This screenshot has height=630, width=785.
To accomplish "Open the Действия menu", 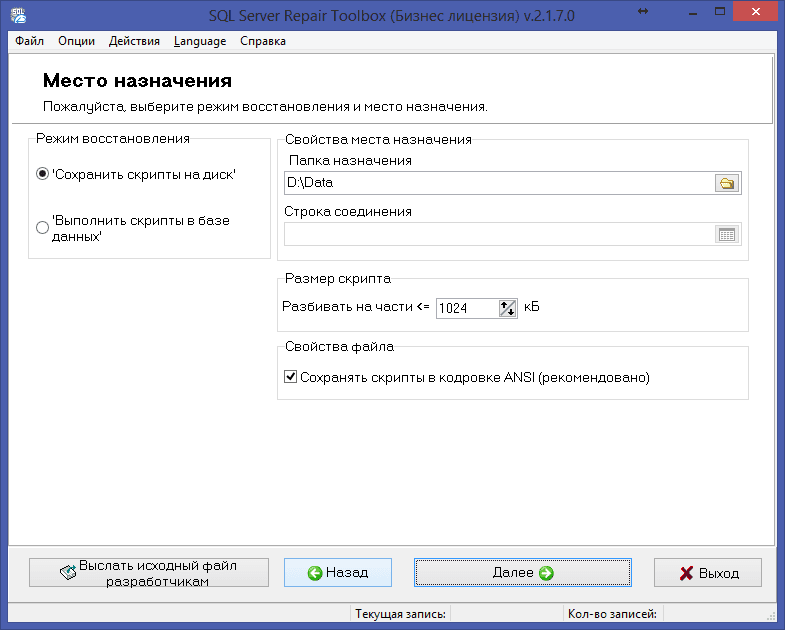I will click(134, 41).
